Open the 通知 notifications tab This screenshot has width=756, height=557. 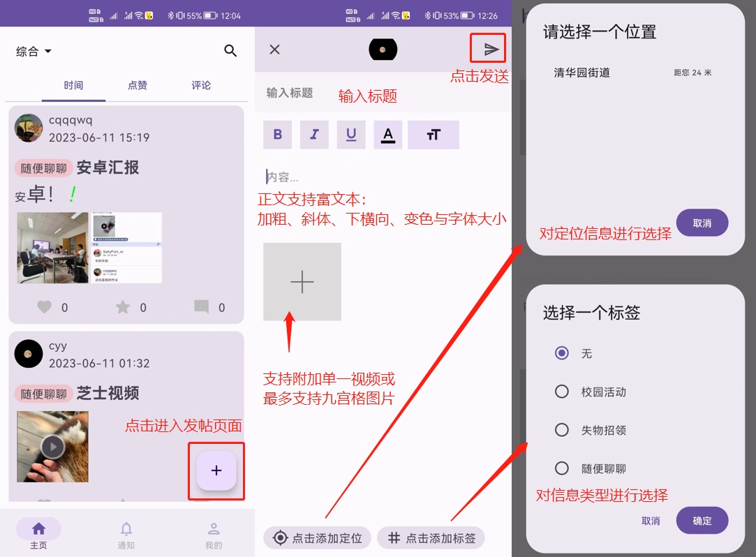[126, 535]
